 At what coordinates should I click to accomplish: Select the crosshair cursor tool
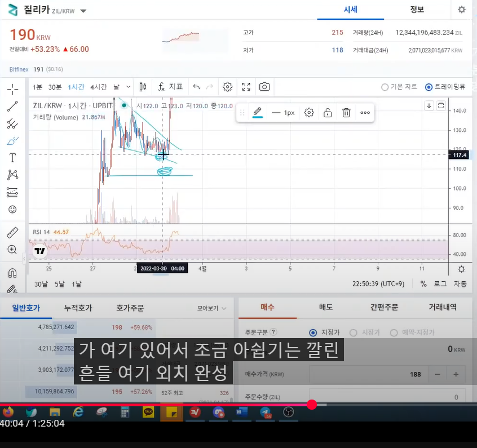[x=12, y=90]
